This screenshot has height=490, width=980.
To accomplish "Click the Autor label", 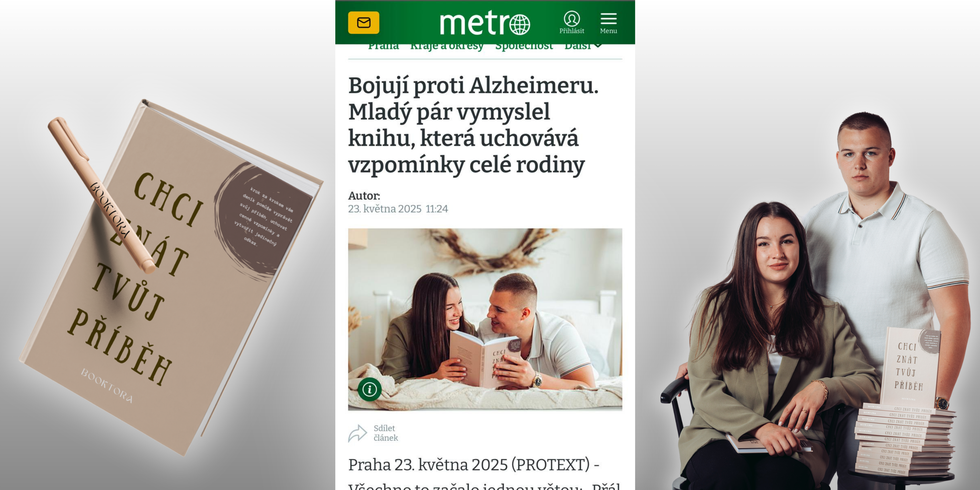I will click(364, 195).
